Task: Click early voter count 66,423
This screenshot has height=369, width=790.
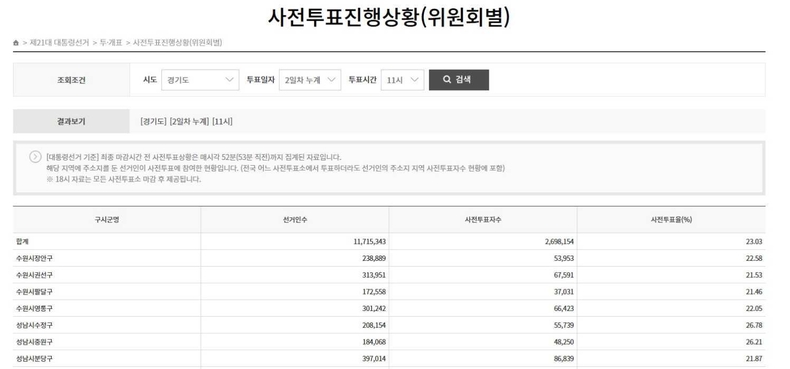Action: coord(564,309)
